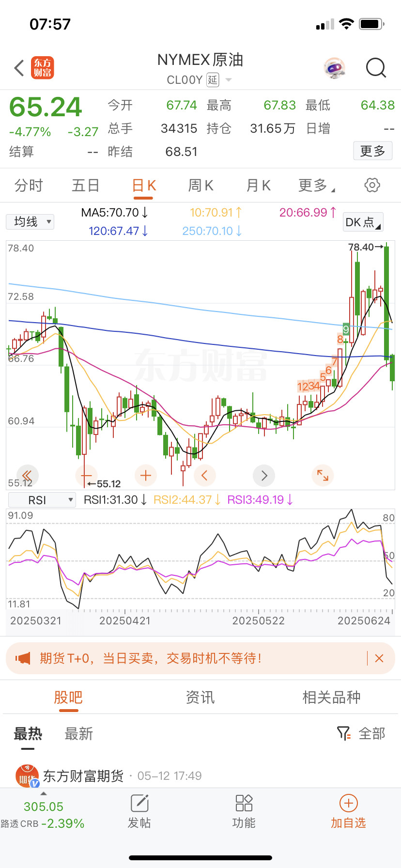Viewport: 401px width, 868px height.
Task: Zoom in chart with plus button
Action: pos(146,475)
